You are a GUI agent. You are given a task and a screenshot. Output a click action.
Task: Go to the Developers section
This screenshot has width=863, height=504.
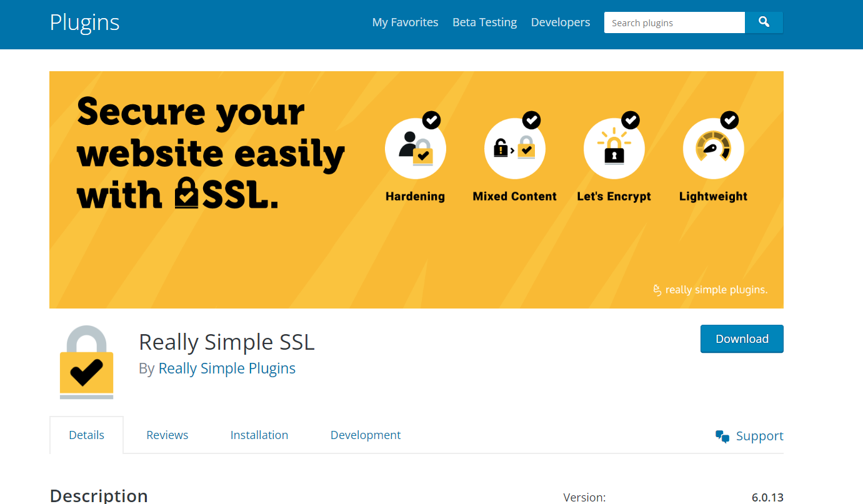click(x=561, y=22)
